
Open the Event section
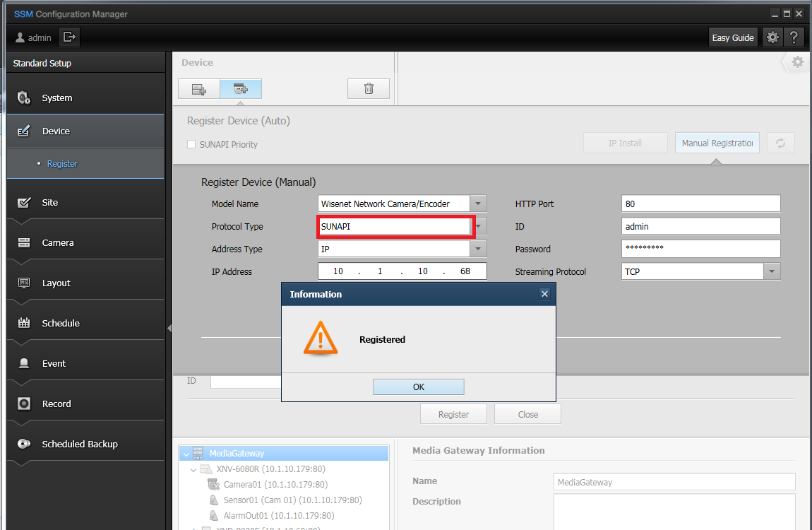click(85, 364)
